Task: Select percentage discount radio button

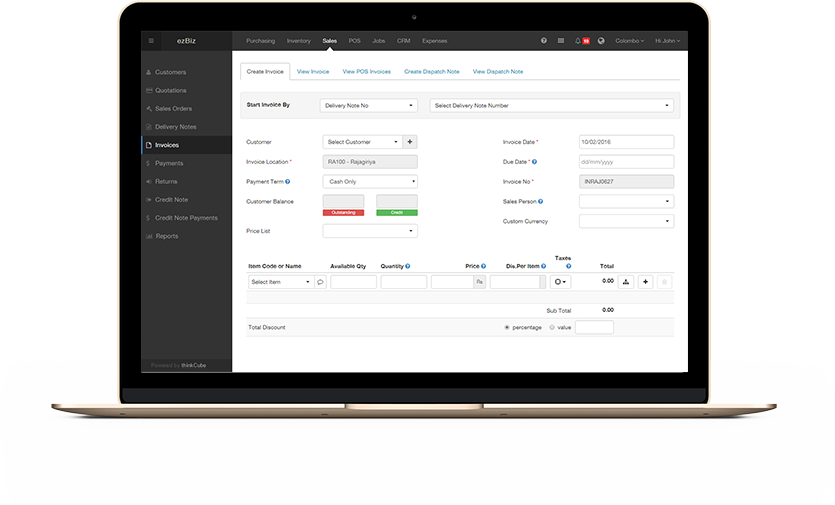Action: pos(507,328)
